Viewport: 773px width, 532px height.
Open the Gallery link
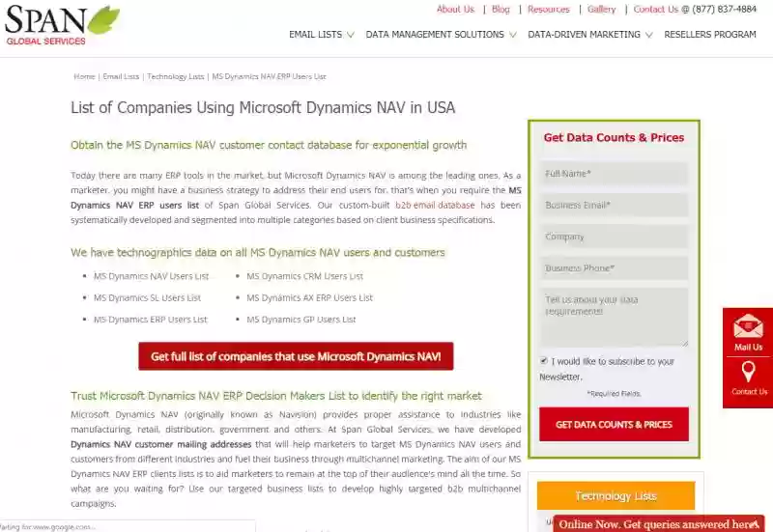point(601,10)
